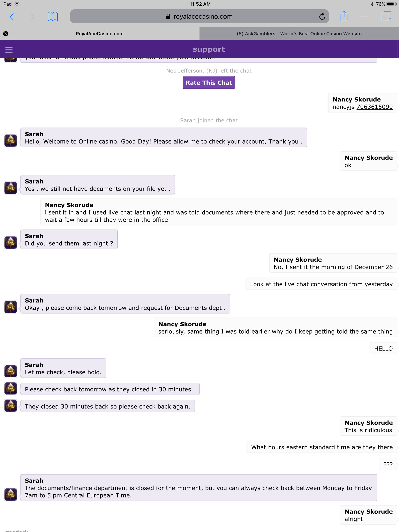Tap the phone number 7063615090 link
Viewport: 399px width, 532px height.
[x=374, y=107]
